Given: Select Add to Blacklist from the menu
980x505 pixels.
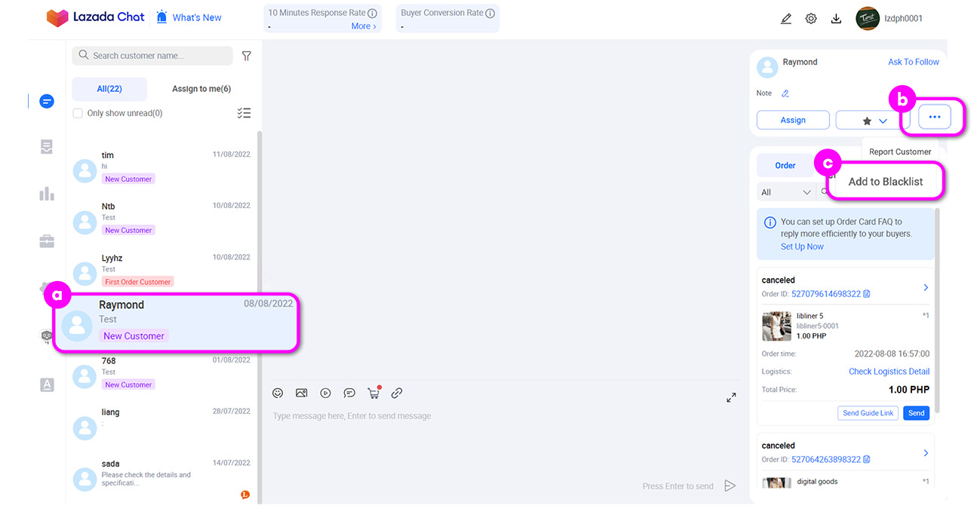Looking at the screenshot, I should 886,181.
